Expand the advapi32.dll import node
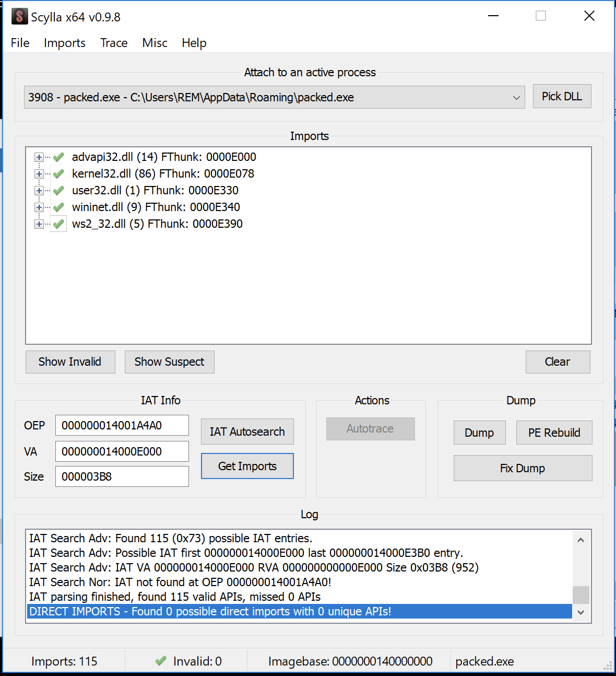The image size is (616, 676). pos(39,157)
